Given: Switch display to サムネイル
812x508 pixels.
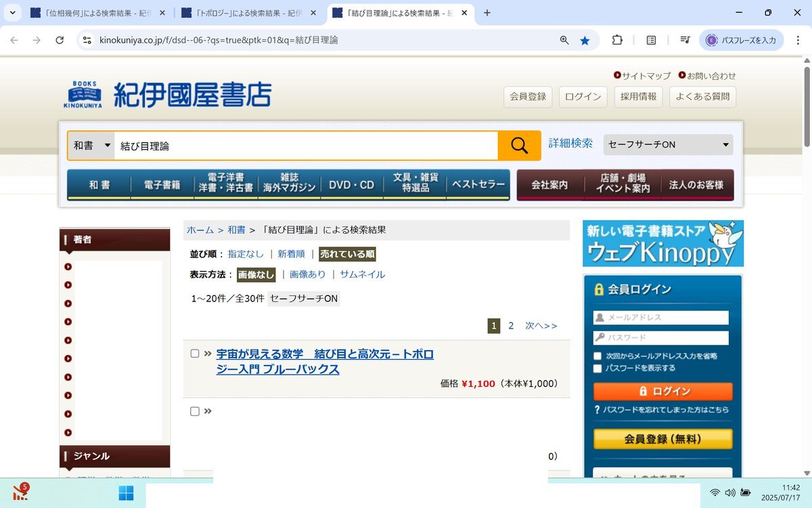Looking at the screenshot, I should pyautogui.click(x=363, y=274).
